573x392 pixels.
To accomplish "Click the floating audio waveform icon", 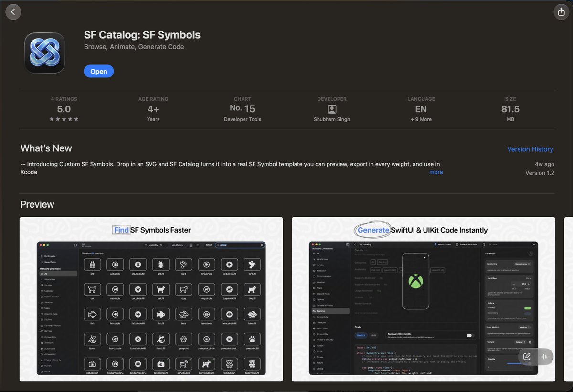I will [x=544, y=356].
